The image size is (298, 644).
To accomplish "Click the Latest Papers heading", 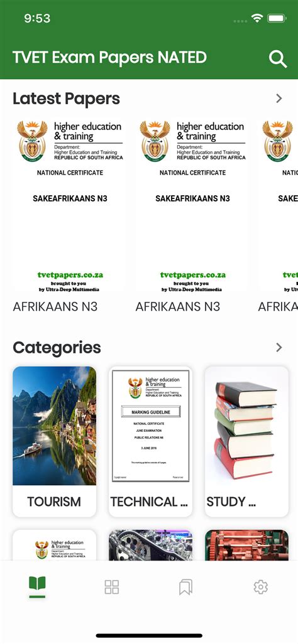I will point(66,99).
